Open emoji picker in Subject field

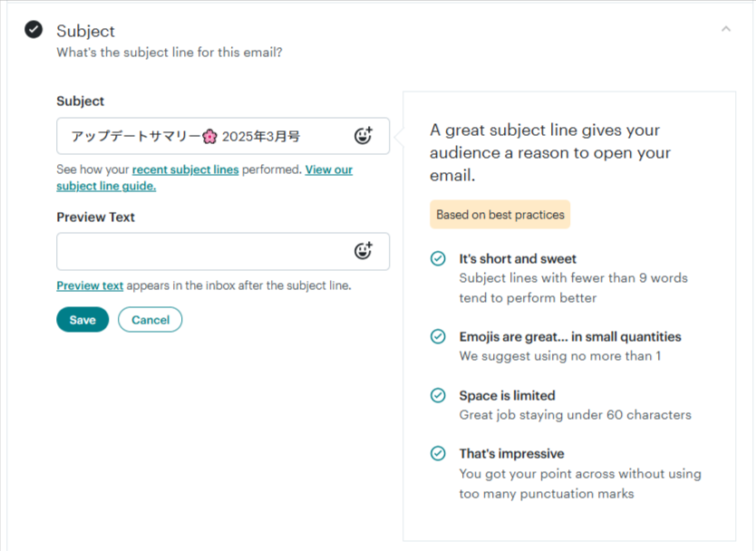pyautogui.click(x=363, y=136)
